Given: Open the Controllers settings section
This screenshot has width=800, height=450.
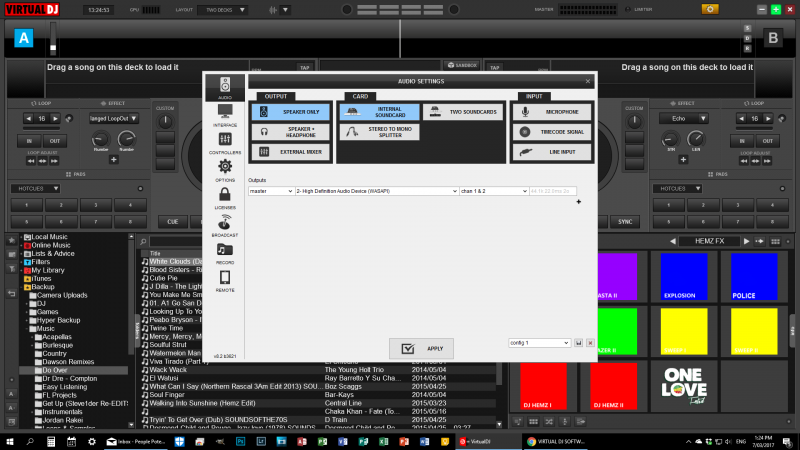Looking at the screenshot, I should click(x=225, y=143).
